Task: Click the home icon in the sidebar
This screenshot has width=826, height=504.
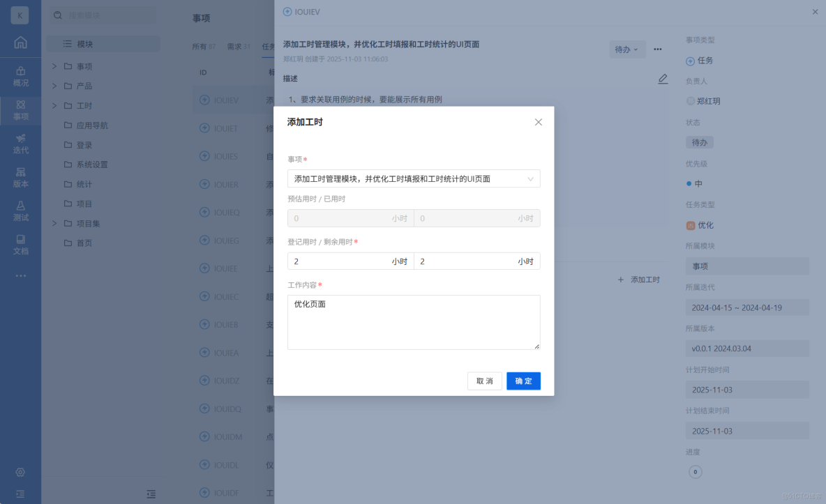Action: click(x=20, y=42)
